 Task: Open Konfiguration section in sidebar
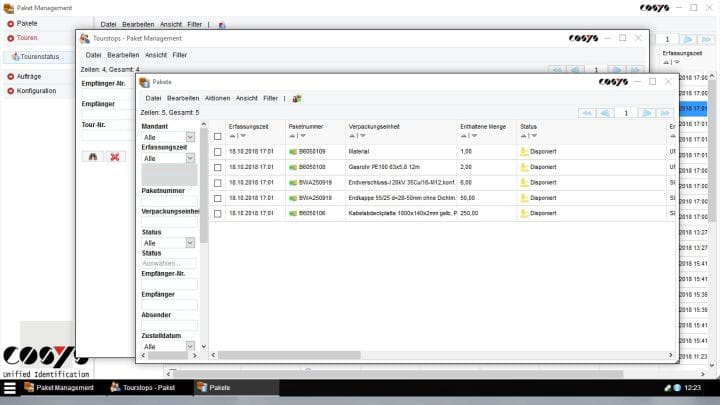pyautogui.click(x=36, y=91)
